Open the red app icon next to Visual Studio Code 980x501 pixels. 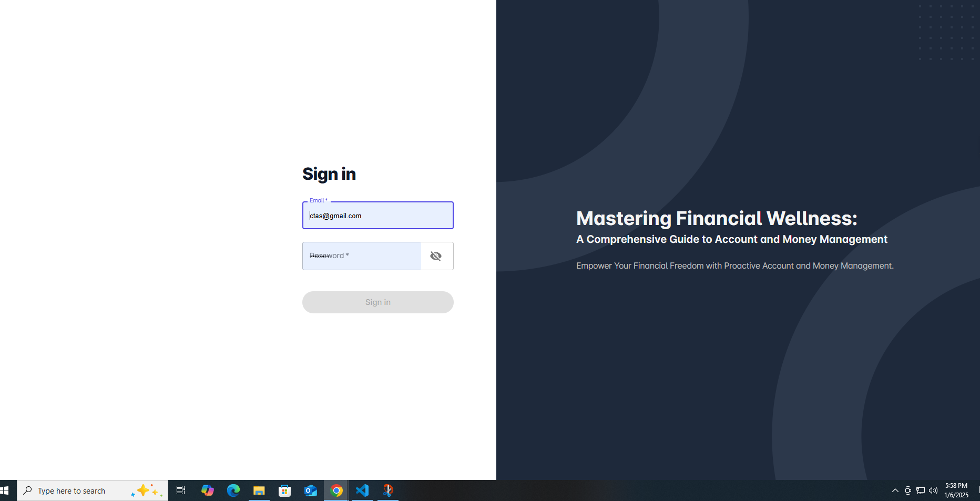(388, 490)
